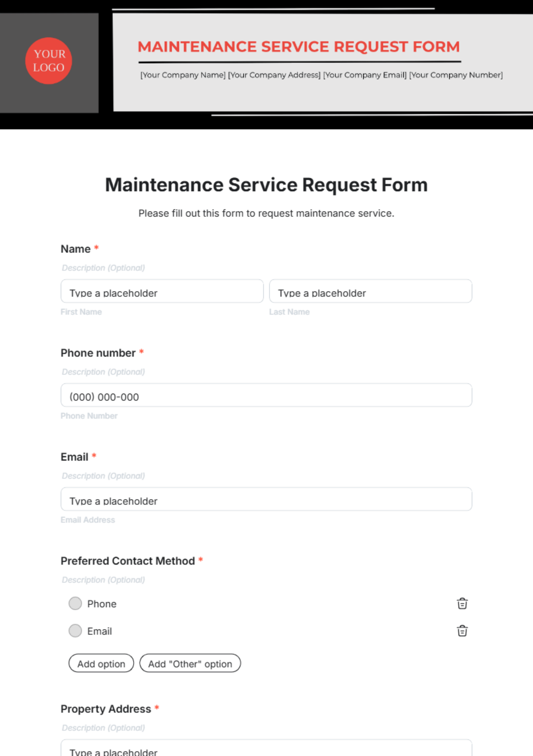533x756 pixels.
Task: Select the Email radio button
Action: (76, 631)
